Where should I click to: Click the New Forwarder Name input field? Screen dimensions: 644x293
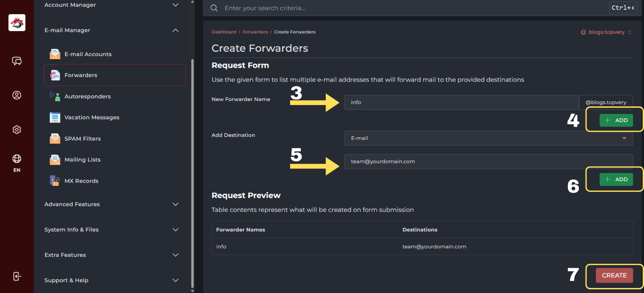click(461, 102)
